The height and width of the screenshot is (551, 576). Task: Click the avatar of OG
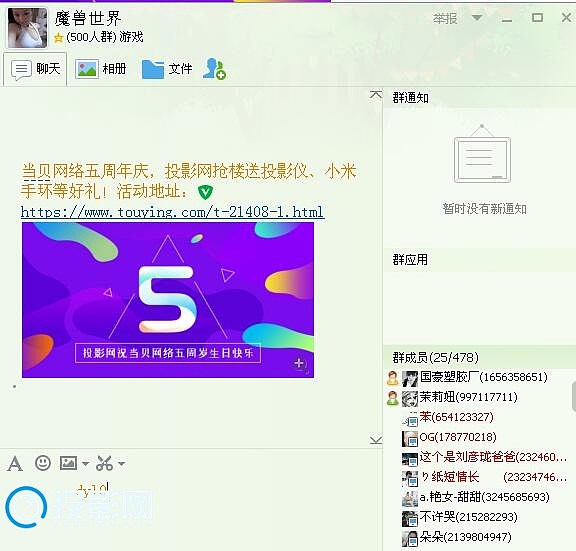click(x=410, y=439)
